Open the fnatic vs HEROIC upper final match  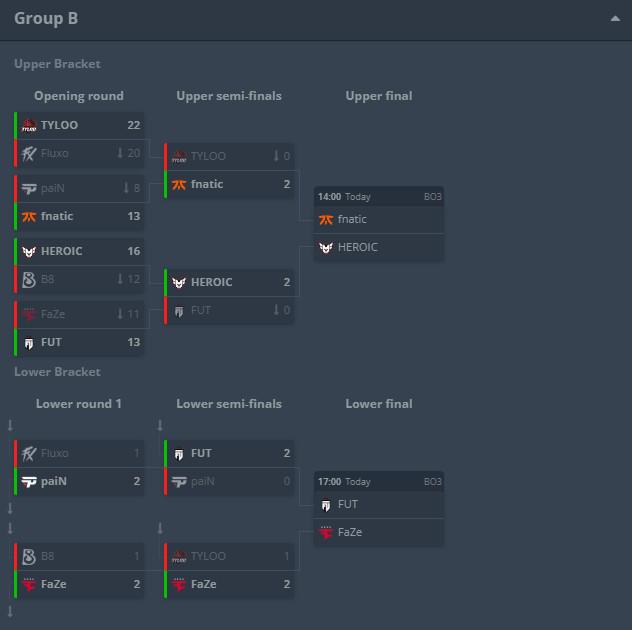tap(378, 197)
